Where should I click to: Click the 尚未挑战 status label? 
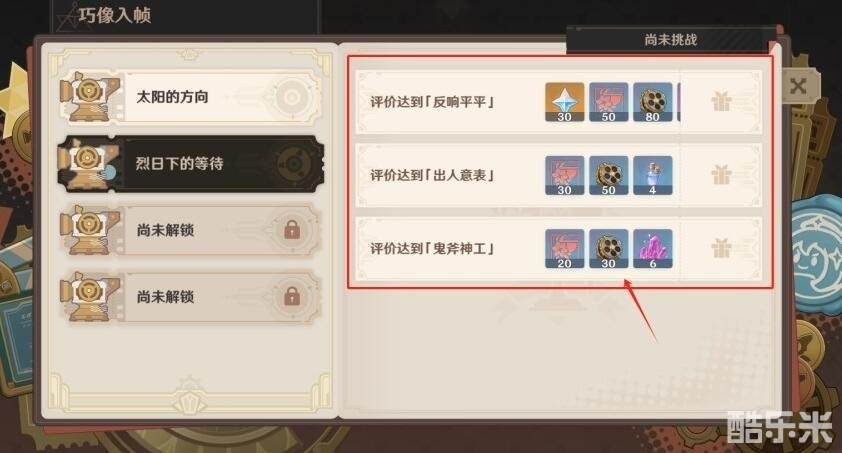point(670,40)
